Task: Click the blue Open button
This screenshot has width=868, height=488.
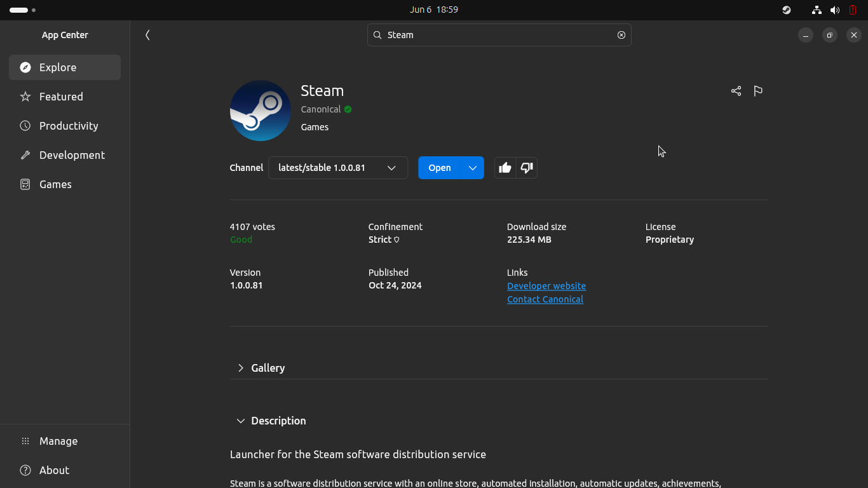Action: pos(439,168)
